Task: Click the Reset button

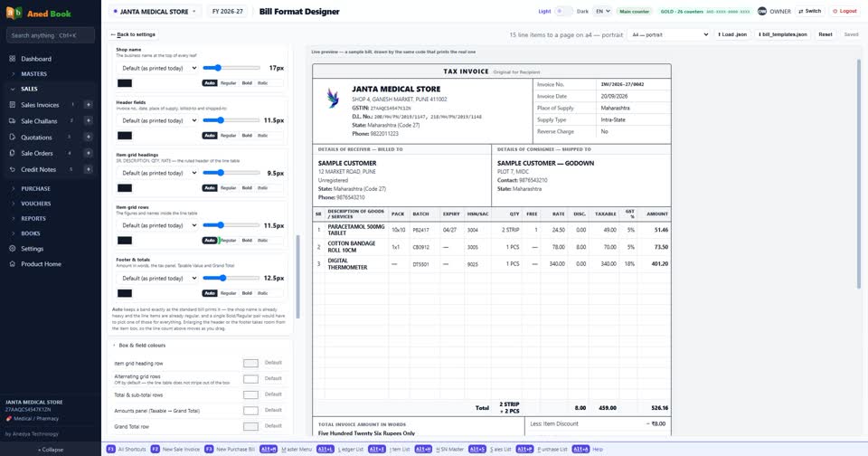Action: (x=826, y=34)
